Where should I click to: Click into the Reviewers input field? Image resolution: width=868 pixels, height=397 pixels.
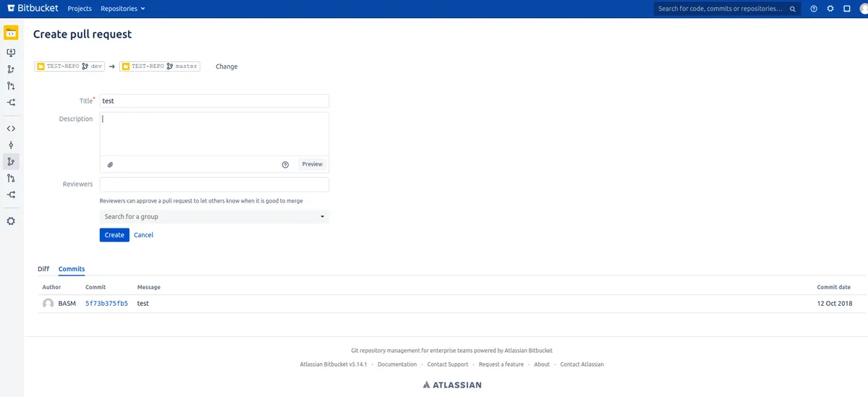pyautogui.click(x=214, y=184)
